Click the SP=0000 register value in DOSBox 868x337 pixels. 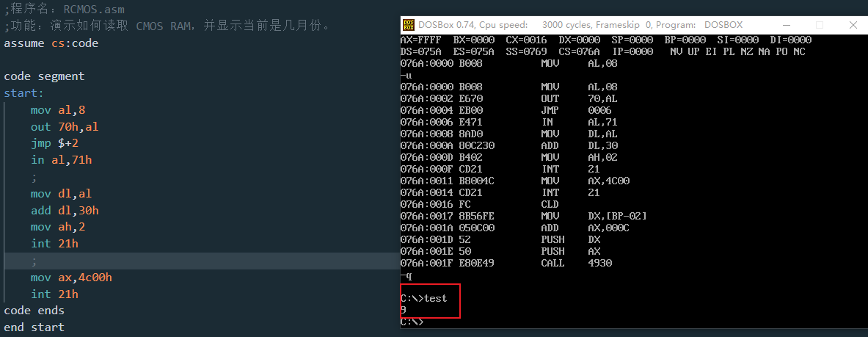click(x=632, y=40)
